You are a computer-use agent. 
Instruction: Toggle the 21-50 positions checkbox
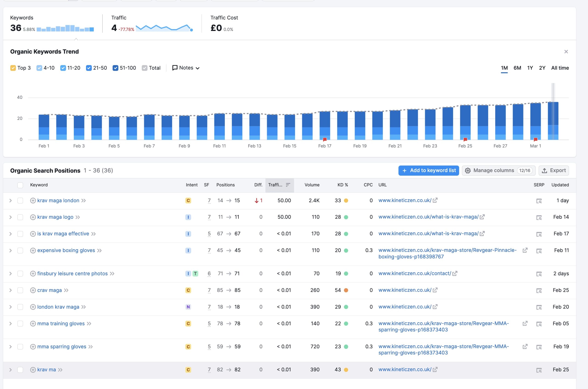(x=89, y=68)
